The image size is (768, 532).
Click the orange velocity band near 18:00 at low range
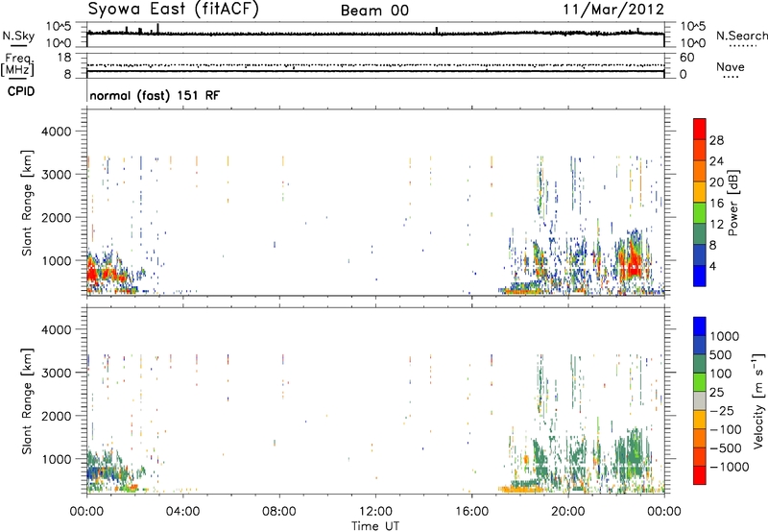522,489
